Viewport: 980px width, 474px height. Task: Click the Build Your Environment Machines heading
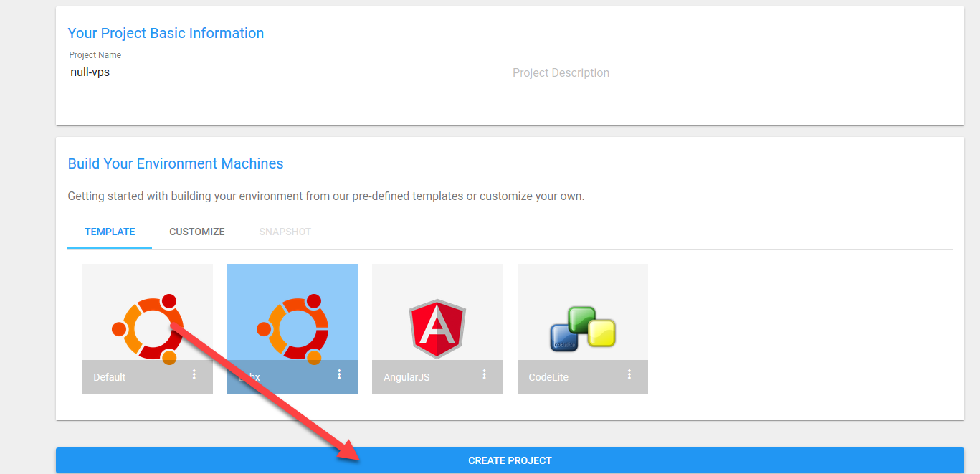click(x=176, y=163)
